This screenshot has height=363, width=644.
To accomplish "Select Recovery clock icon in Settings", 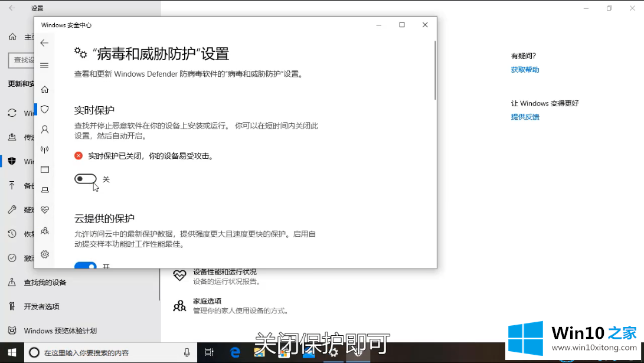I will pos(12,234).
